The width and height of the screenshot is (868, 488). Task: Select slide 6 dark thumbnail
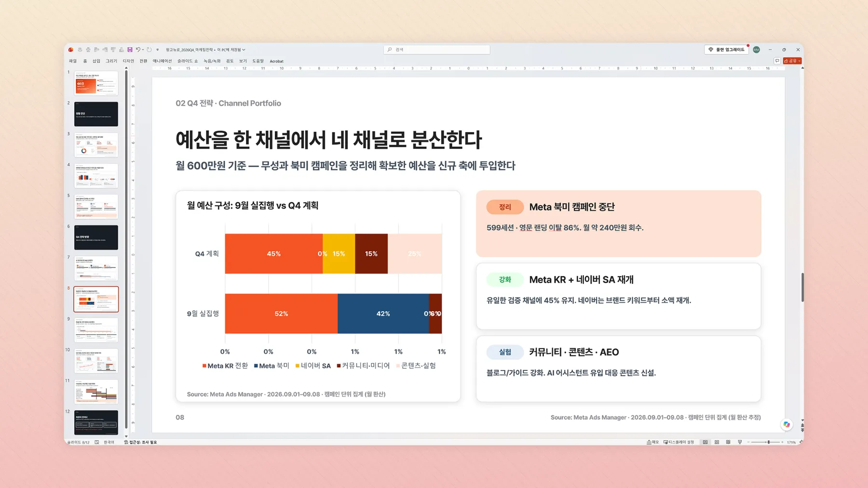point(96,237)
